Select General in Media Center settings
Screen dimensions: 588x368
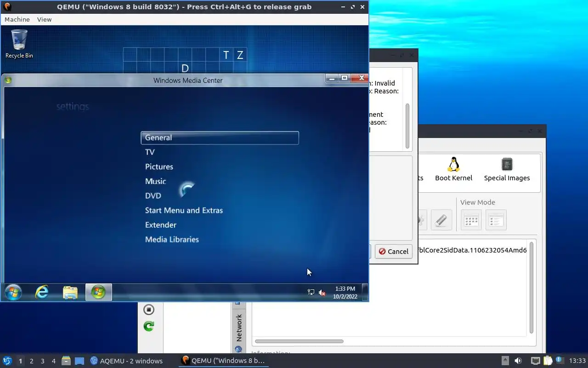[220, 138]
